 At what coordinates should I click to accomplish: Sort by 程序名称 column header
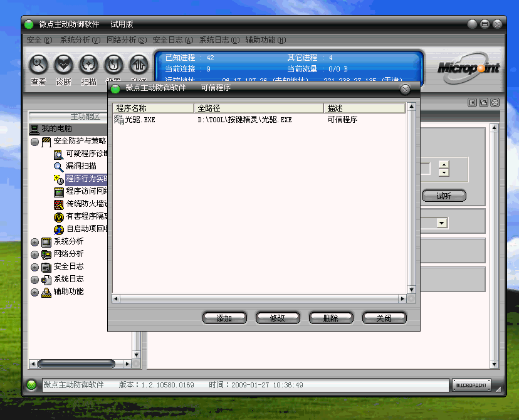153,108
